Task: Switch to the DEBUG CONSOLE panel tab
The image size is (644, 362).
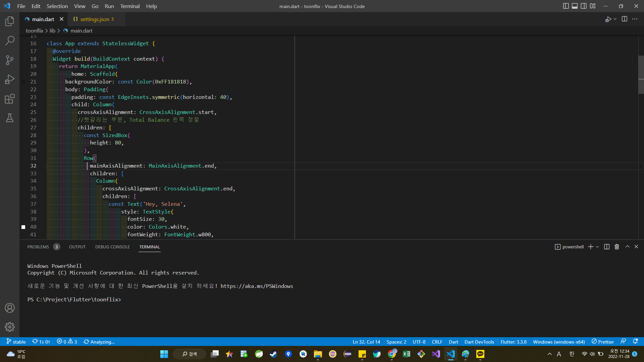Action: click(x=112, y=247)
